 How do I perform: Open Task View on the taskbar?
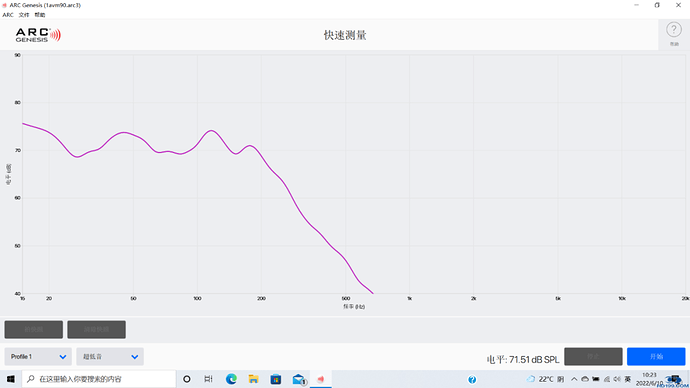tap(209, 379)
